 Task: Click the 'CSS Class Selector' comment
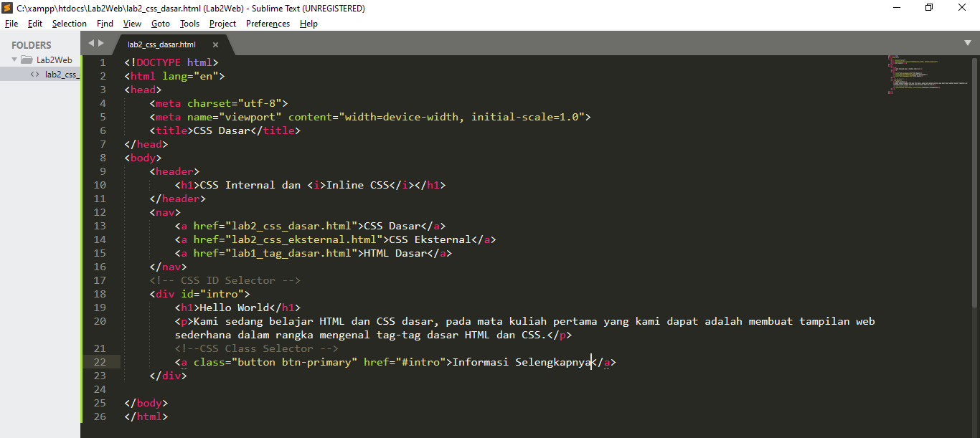pyautogui.click(x=257, y=348)
